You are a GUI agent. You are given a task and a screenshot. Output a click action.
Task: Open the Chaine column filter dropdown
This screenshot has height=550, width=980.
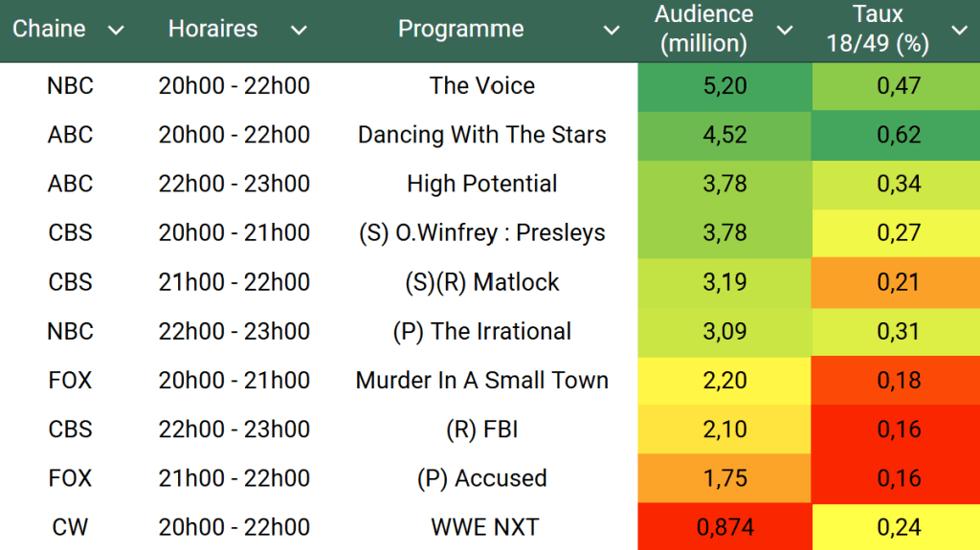116,31
